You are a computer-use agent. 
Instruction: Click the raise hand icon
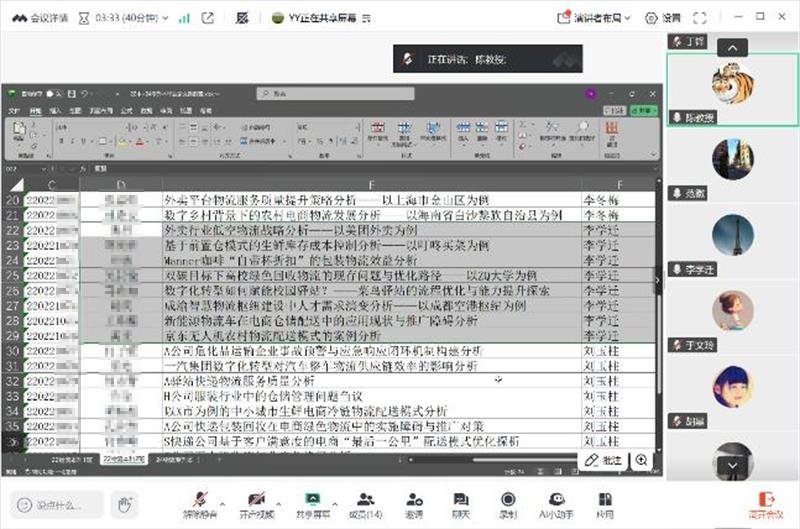126,504
